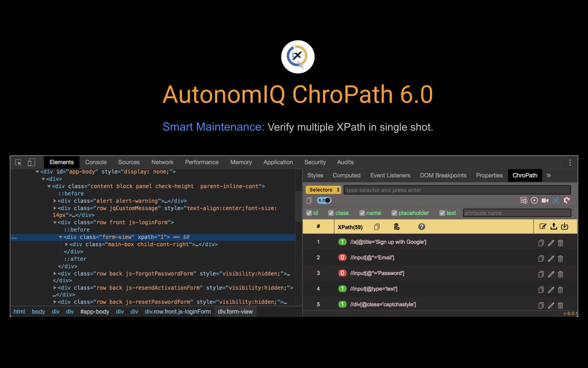Click the div.row.front.js-loginForm breadcrumb
Viewport: 588px width, 368px height.
tap(178, 311)
